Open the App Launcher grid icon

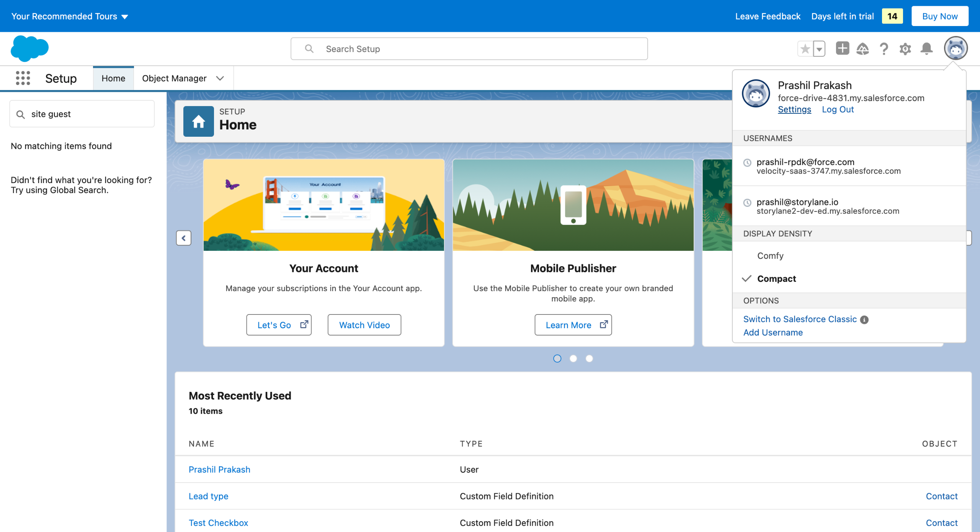click(x=23, y=78)
